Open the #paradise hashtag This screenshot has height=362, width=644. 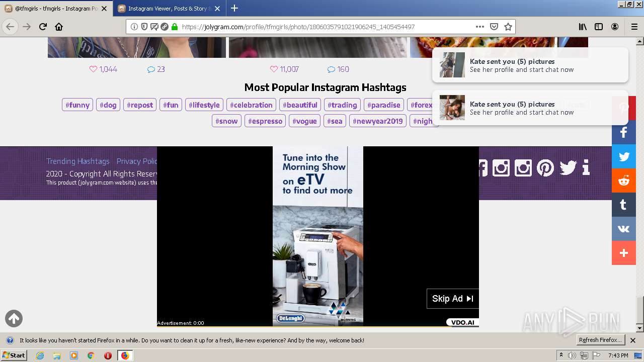click(x=384, y=105)
